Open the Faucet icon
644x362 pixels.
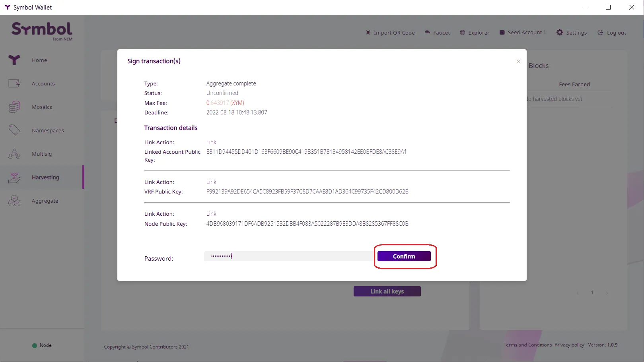427,32
